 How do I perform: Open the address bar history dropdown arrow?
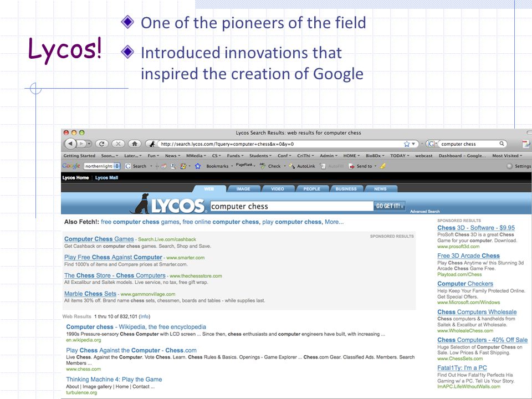[x=413, y=144]
